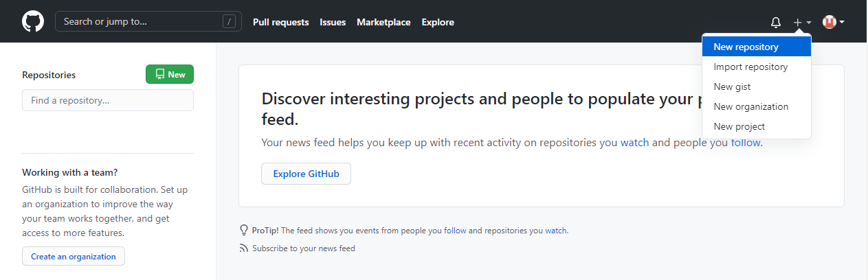Go to Pull requests

pyautogui.click(x=280, y=22)
